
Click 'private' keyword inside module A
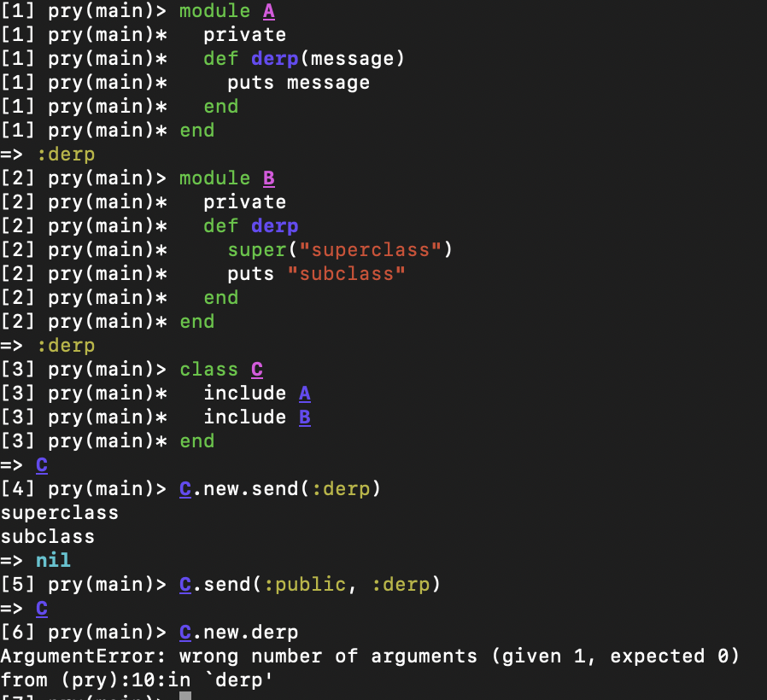click(x=245, y=35)
